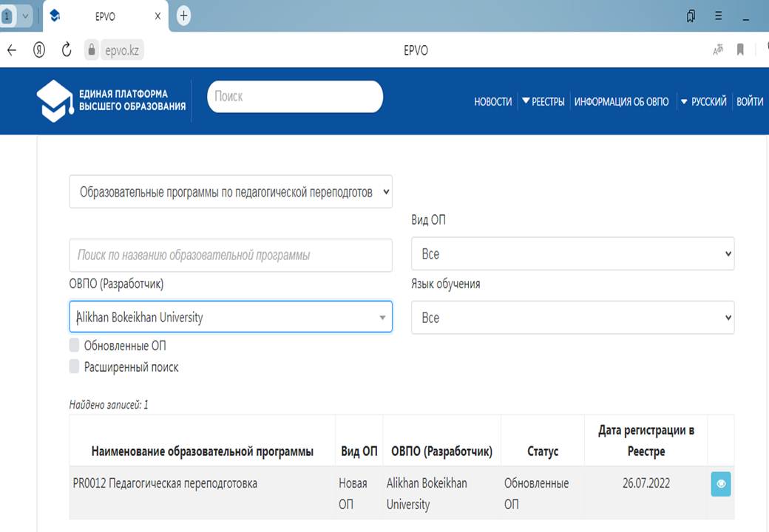This screenshot has height=532, width=769.
Task: Tick the Расширенный поиск checkbox
Action: (x=74, y=366)
